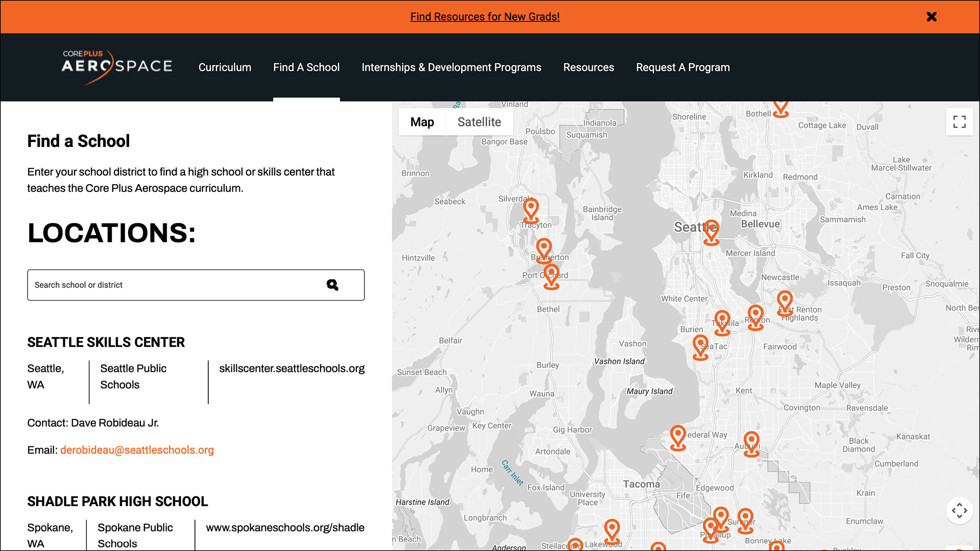Select the Tukwila map pin

pyautogui.click(x=722, y=322)
